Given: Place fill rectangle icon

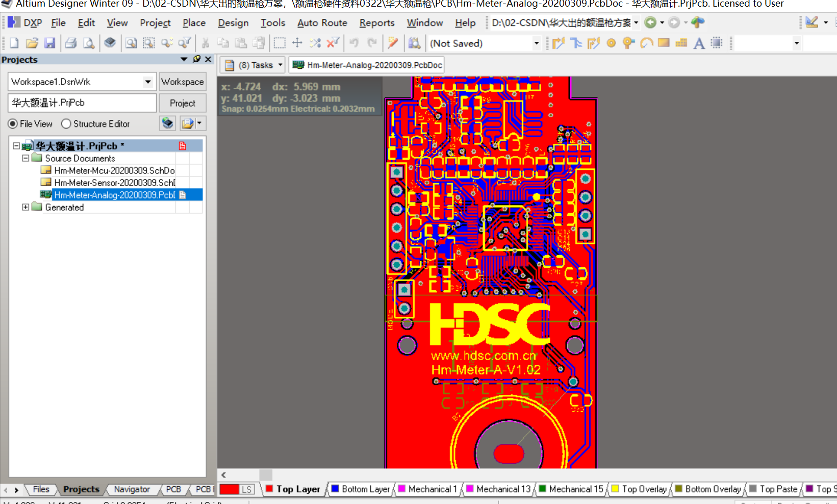Looking at the screenshot, I should (x=664, y=43).
